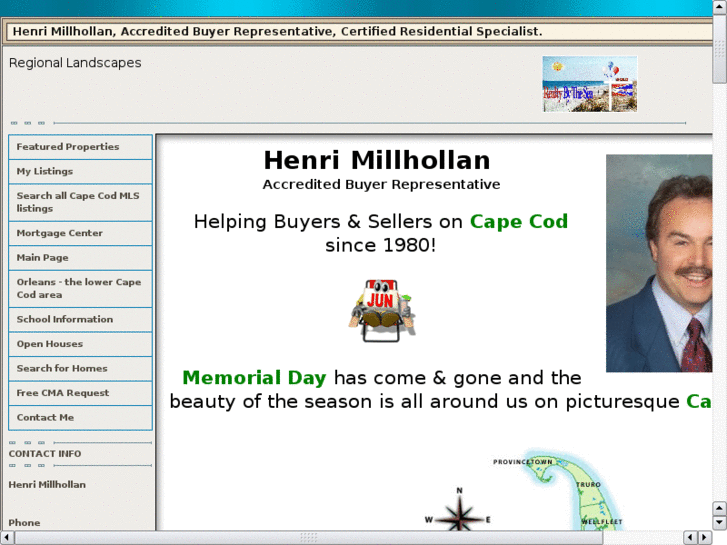Click the green Memorial Day text
The image size is (727, 545).
tap(254, 378)
